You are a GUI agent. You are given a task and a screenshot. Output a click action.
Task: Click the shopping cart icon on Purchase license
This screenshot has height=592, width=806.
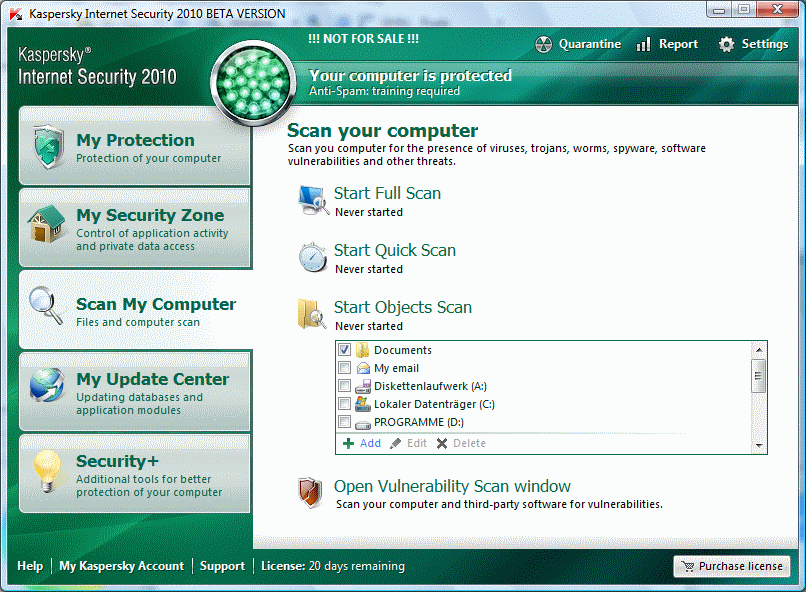click(x=687, y=566)
